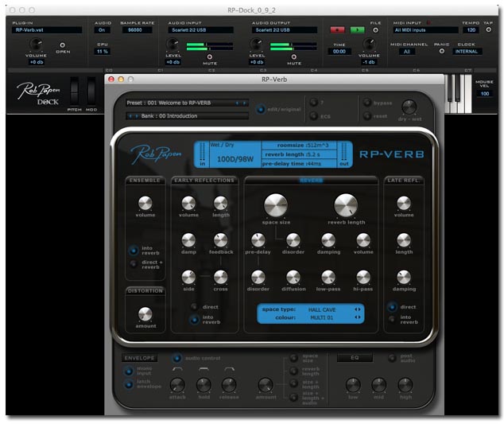Click the EQ section button

click(355, 357)
